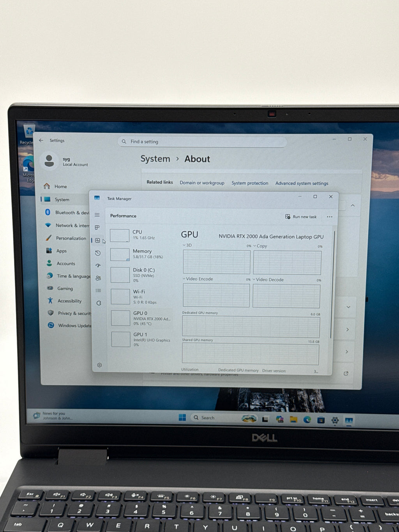Select the Performance page icon in Task Manager
The width and height of the screenshot is (399, 532).
pyautogui.click(x=98, y=240)
